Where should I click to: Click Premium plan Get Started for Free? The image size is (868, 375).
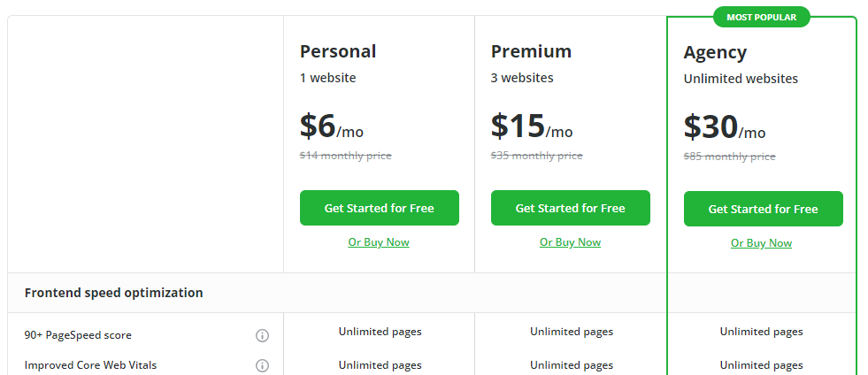[570, 208]
